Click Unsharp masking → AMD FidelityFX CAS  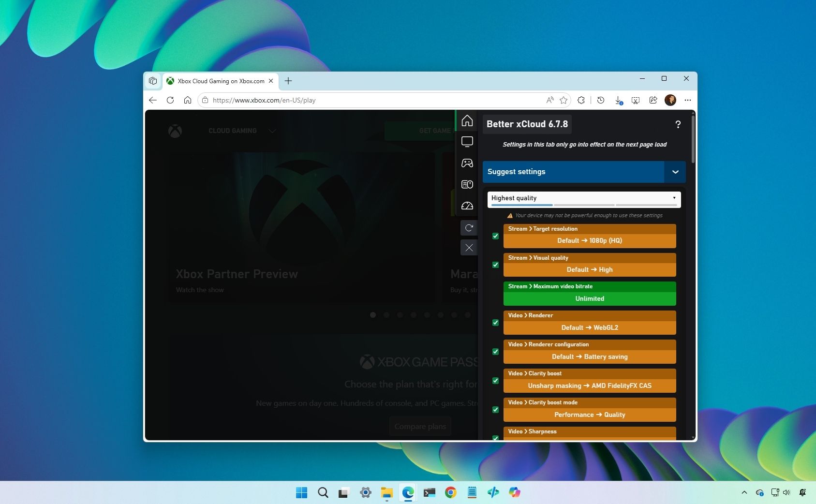coord(590,385)
